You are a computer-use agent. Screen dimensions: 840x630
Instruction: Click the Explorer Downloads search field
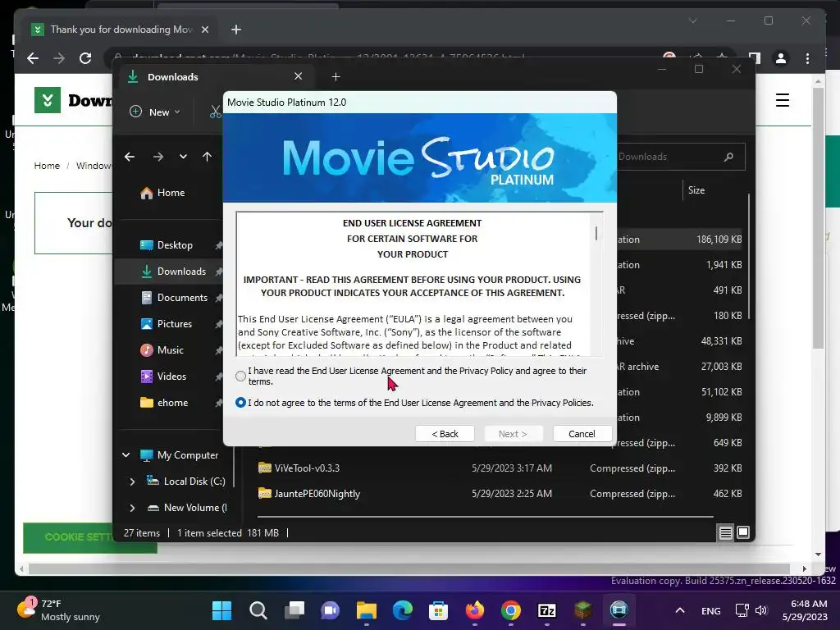[680, 157]
